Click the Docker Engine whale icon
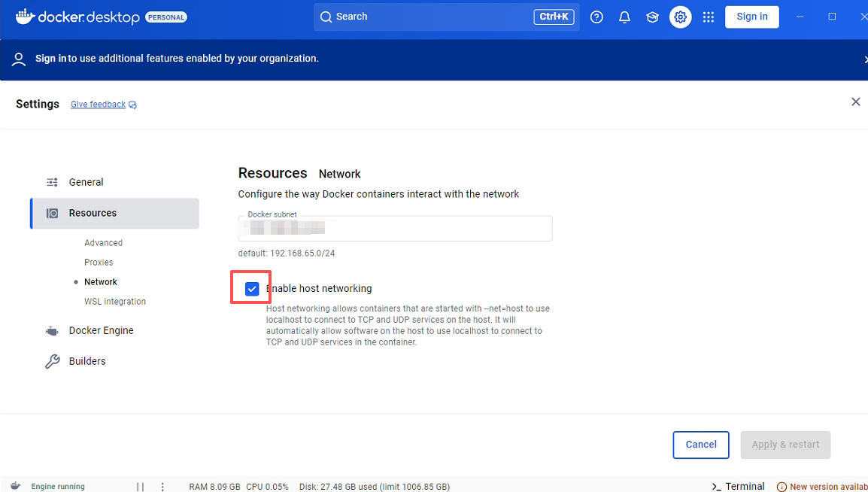Image resolution: width=868 pixels, height=492 pixels. 52,331
